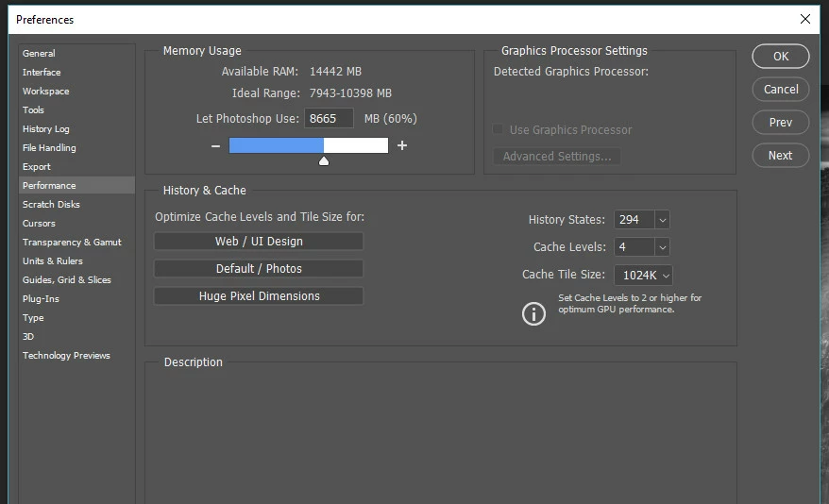Image resolution: width=829 pixels, height=504 pixels.
Task: Click the Let Photoshop Use memory field
Action: pos(329,118)
